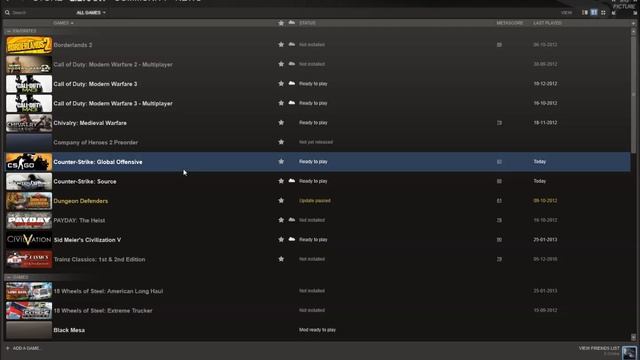Click the CS:GO game thumbnail
Image resolution: width=640 pixels, height=360 pixels.
click(x=29, y=162)
